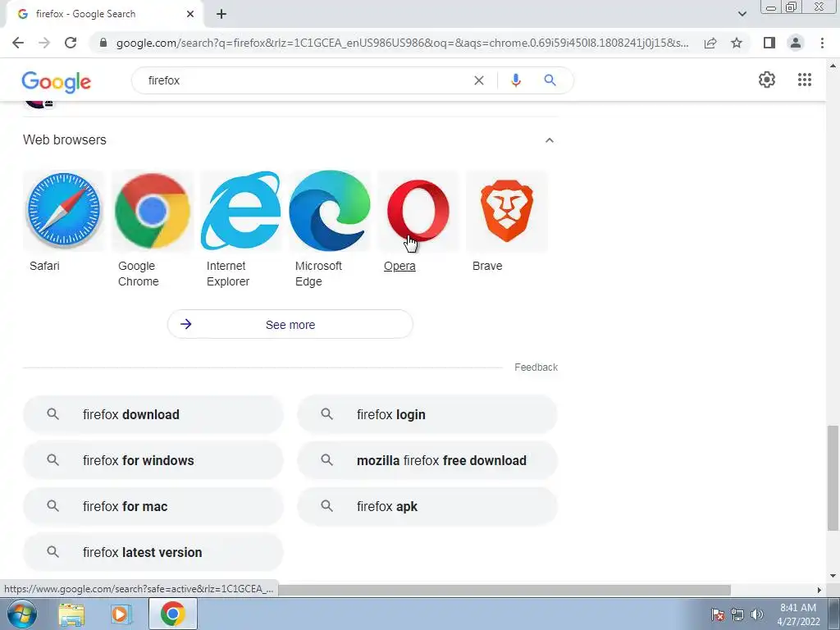The height and width of the screenshot is (630, 840).
Task: Close the firefox Google Search tab
Action: click(x=190, y=14)
